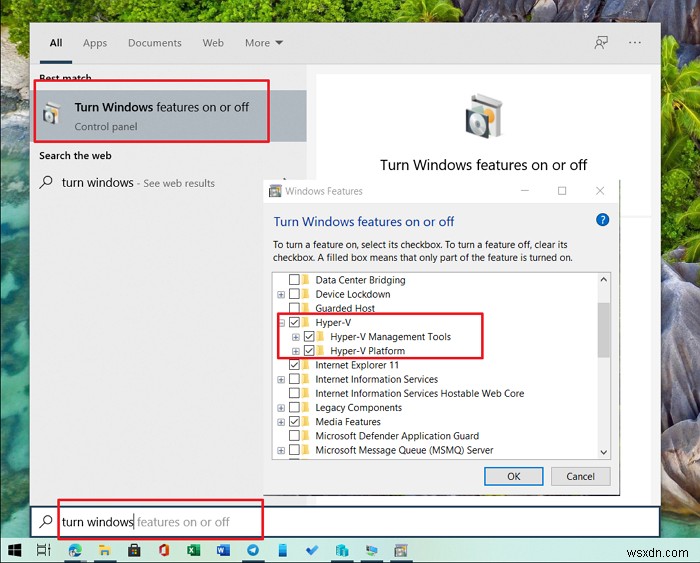The image size is (700, 563).
Task: Open the More dropdown in the search panel
Action: tap(264, 43)
